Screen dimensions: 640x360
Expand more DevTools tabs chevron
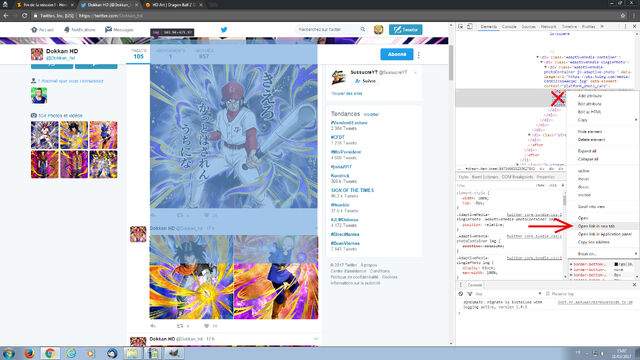pyautogui.click(x=602, y=27)
